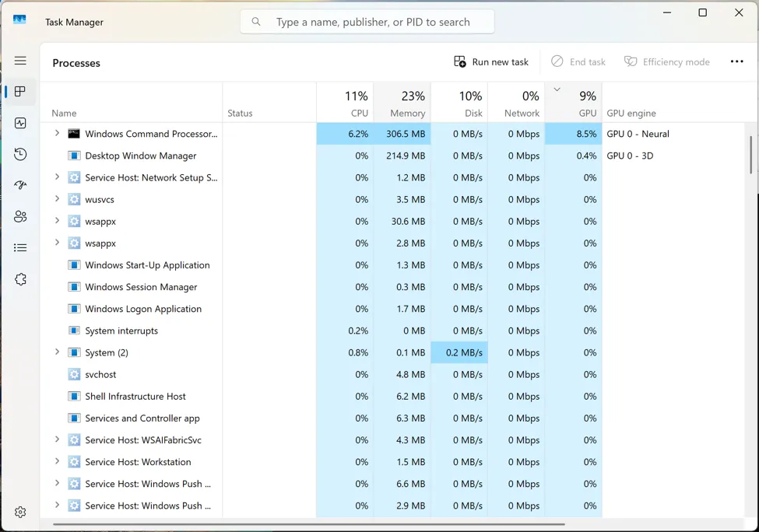Click the Service Host: WSAIFabricSvc gear icon
This screenshot has width=759, height=532.
(x=74, y=440)
